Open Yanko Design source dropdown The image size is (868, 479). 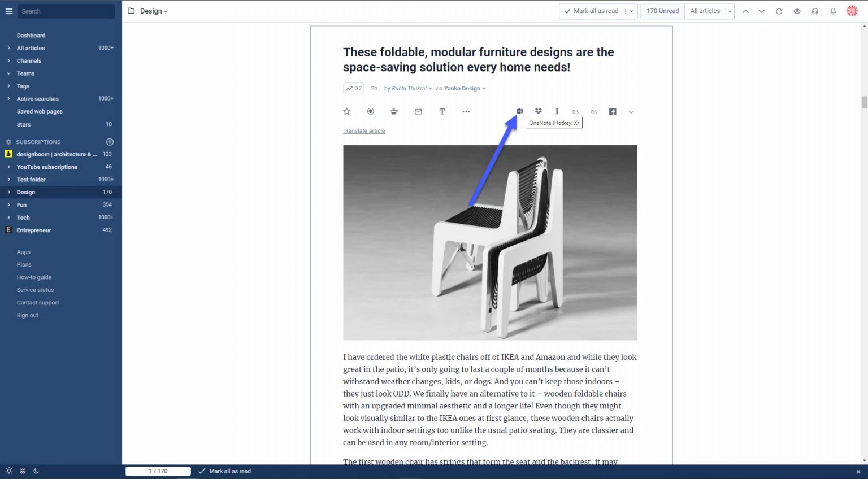(465, 89)
